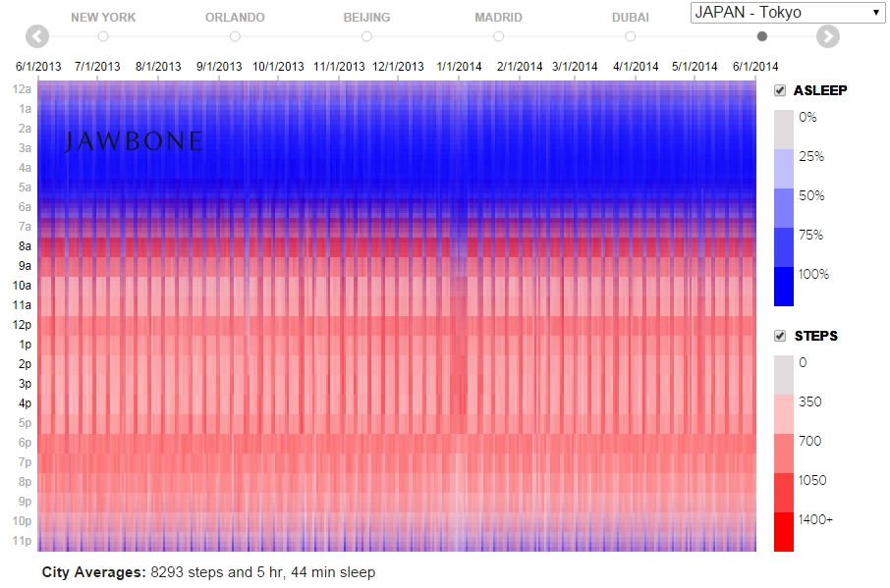Uncheck the ASLEEP checkbox
The image size is (890, 588).
click(x=780, y=90)
